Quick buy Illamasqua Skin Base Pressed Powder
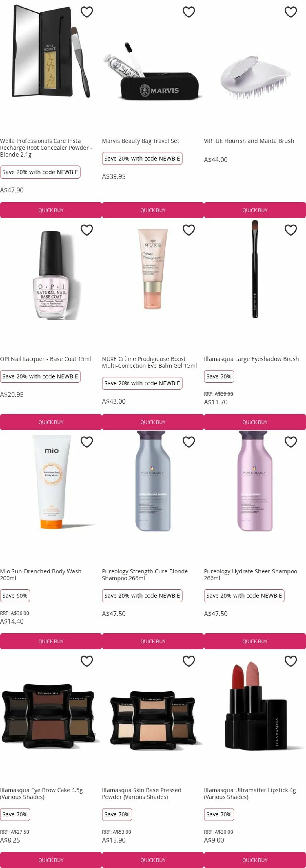 click(153, 860)
